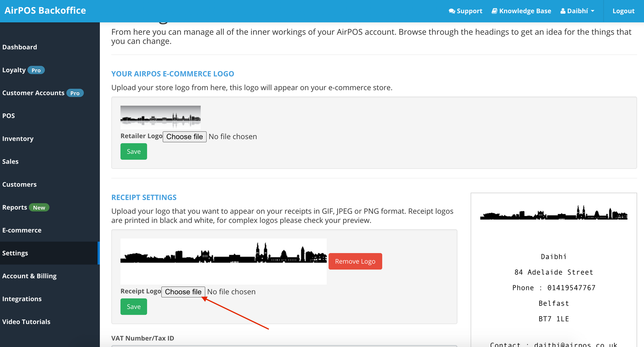Click the Receipt Logo field label
The width and height of the screenshot is (644, 347).
coord(141,291)
